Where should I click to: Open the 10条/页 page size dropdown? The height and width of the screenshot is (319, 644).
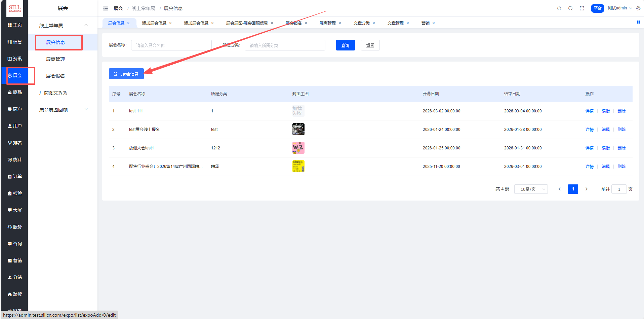pyautogui.click(x=531, y=189)
